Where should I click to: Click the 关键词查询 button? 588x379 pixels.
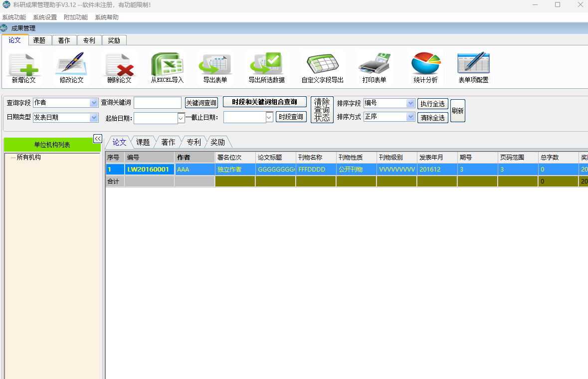(201, 103)
